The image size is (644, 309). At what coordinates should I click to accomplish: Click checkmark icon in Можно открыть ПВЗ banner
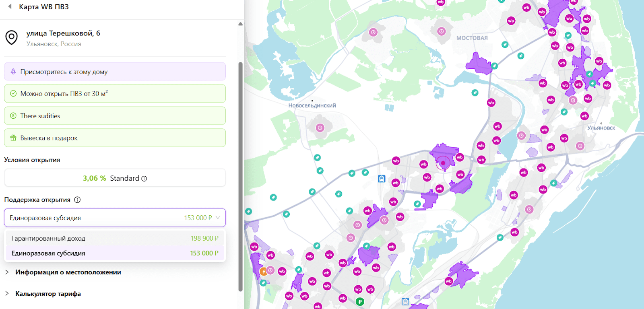click(x=13, y=93)
